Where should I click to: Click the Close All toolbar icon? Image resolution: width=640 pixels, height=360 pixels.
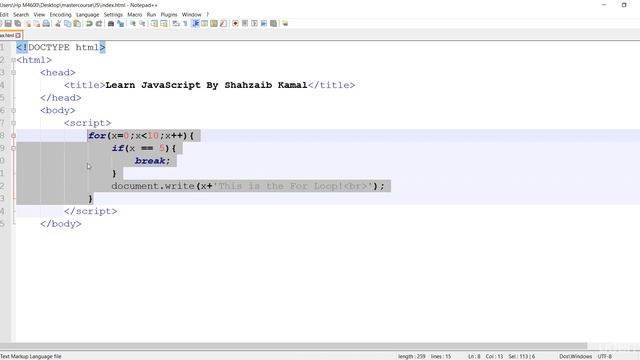[37, 24]
